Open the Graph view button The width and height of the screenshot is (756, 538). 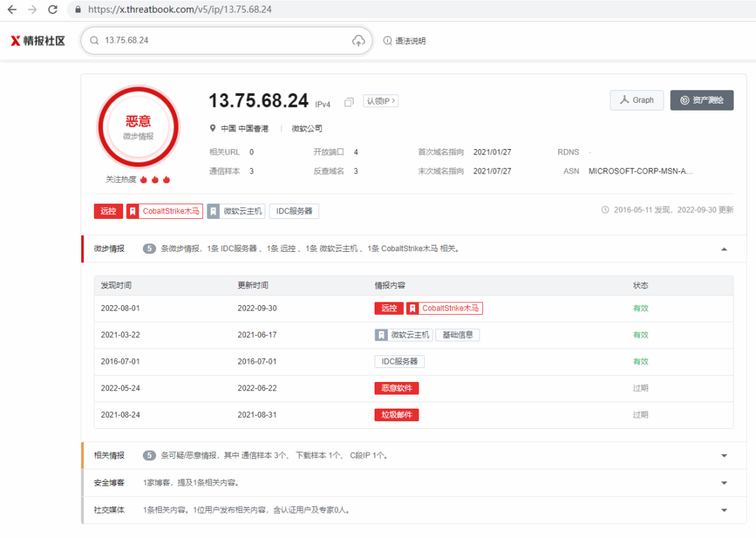[637, 100]
